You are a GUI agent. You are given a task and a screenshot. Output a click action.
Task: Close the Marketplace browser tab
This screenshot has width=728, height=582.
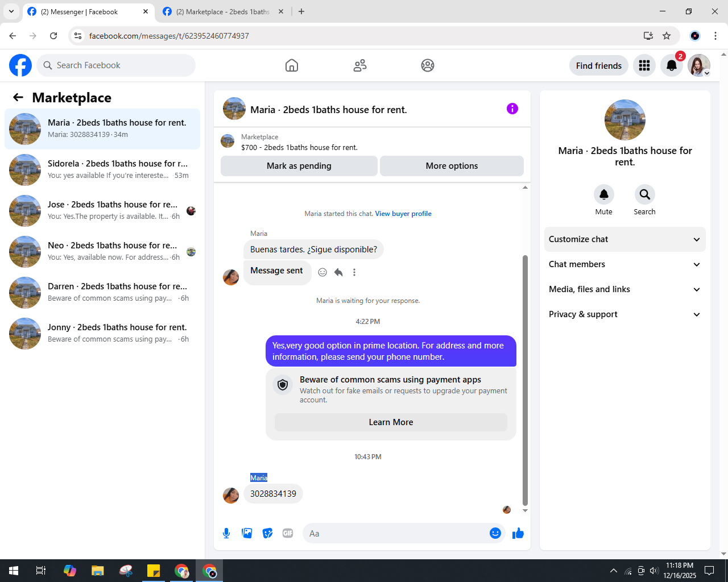coord(280,11)
